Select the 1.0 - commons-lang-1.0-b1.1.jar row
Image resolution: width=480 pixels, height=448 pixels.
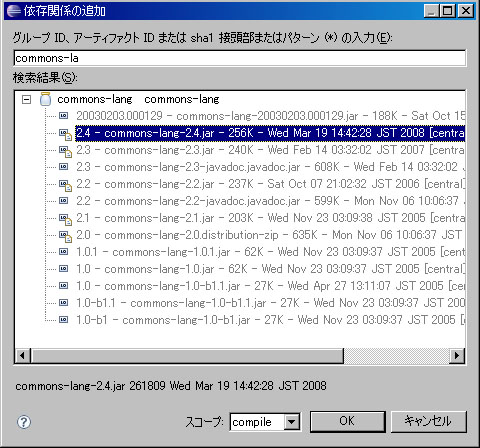pyautogui.click(x=270, y=286)
